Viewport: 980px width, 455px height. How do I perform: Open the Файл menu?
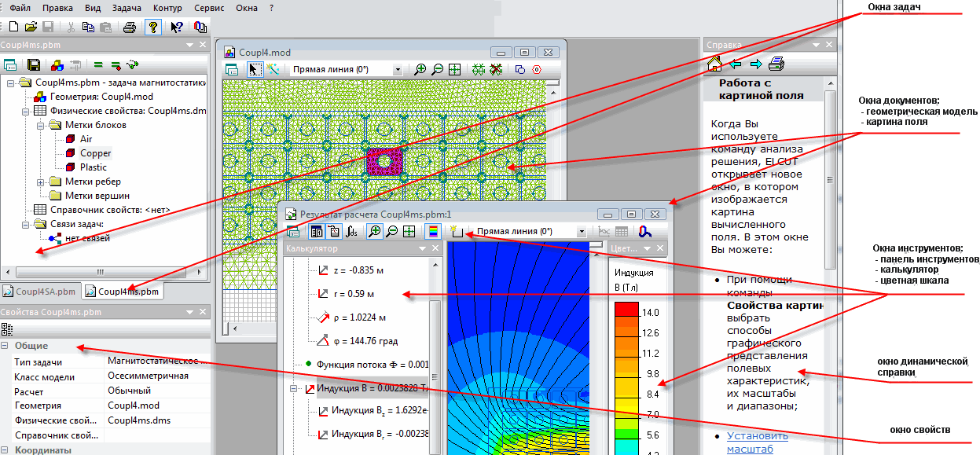20,7
